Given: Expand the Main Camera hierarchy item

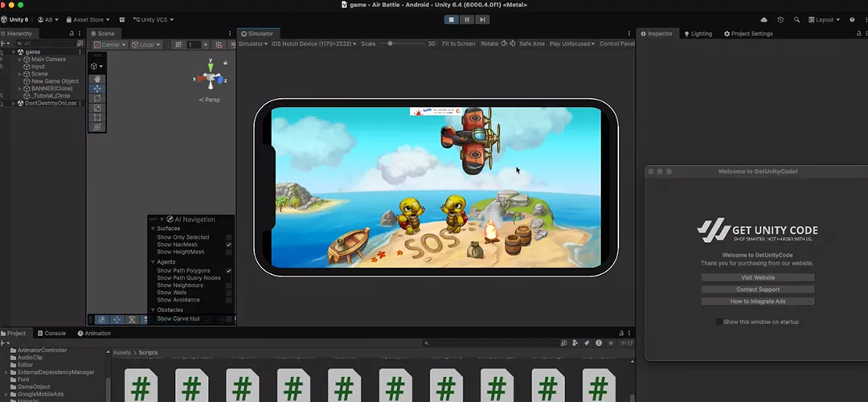Looking at the screenshot, I should 20,59.
